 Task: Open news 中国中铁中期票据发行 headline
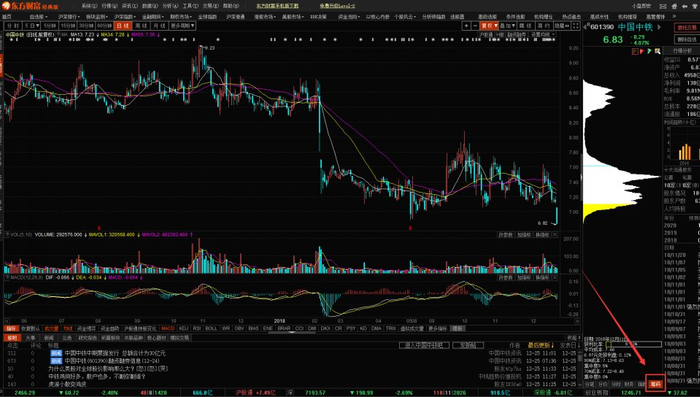115,353
